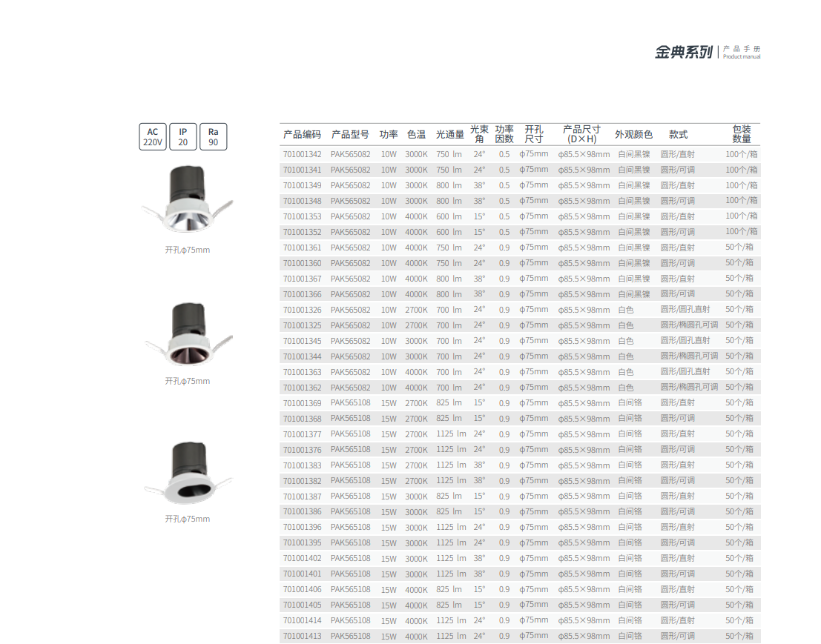Click the 金典系列 series logo

click(683, 52)
